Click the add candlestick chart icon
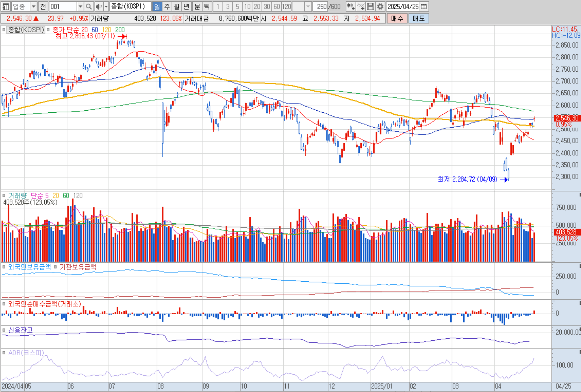Screen dimensions: 581x392 click(350, 6)
